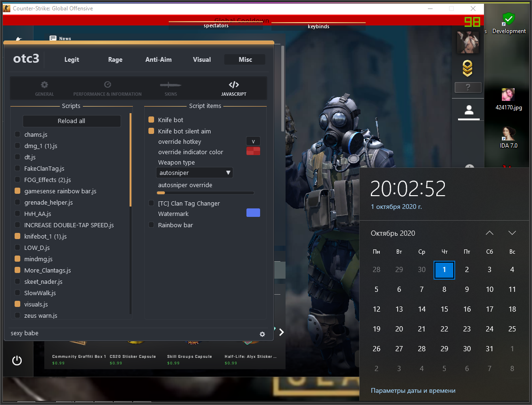Image resolution: width=532 pixels, height=405 pixels.
Task: Open the friends person icon in sidebar
Action: coord(469,110)
